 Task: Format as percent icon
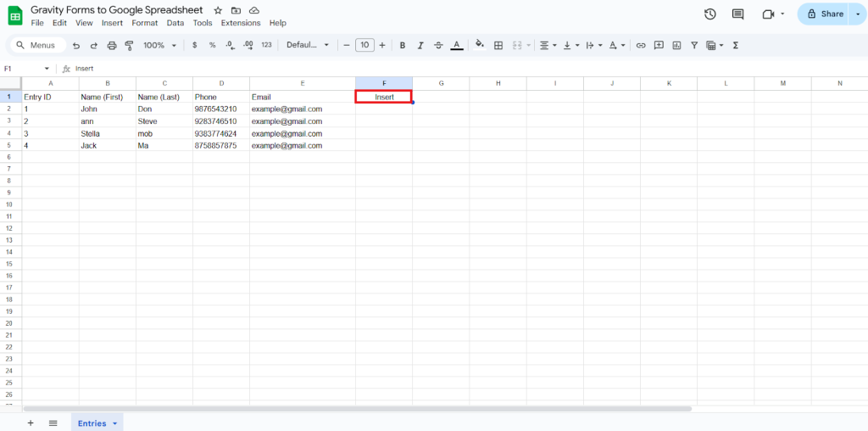pos(212,46)
